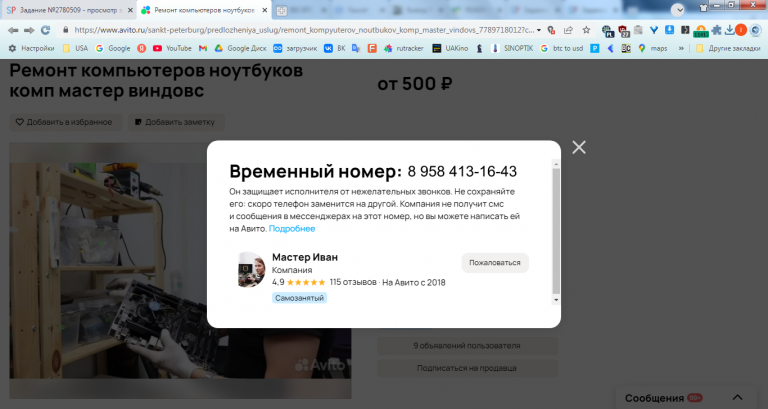Open the 115 отзывов reviews link

click(353, 282)
